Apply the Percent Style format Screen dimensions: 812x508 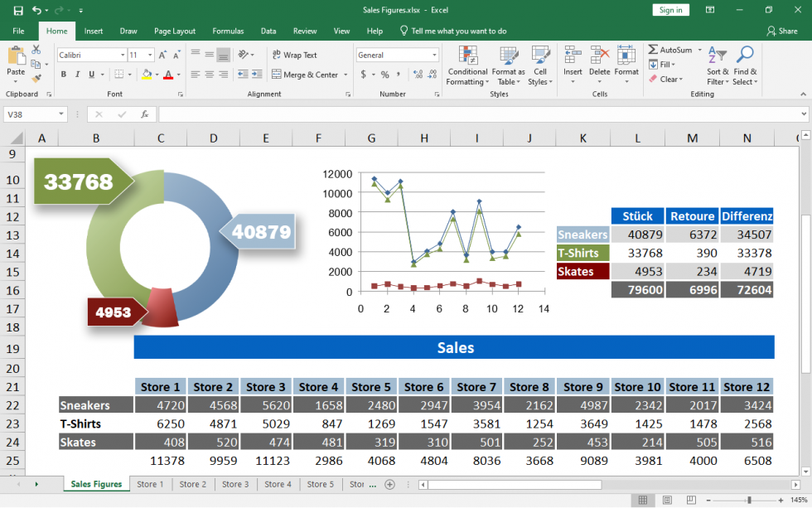click(x=385, y=73)
